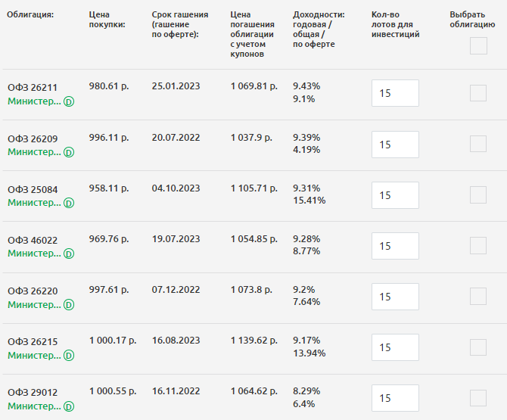
Task: Click the D icon next to ОФЗ 26211
Action: pyautogui.click(x=69, y=101)
